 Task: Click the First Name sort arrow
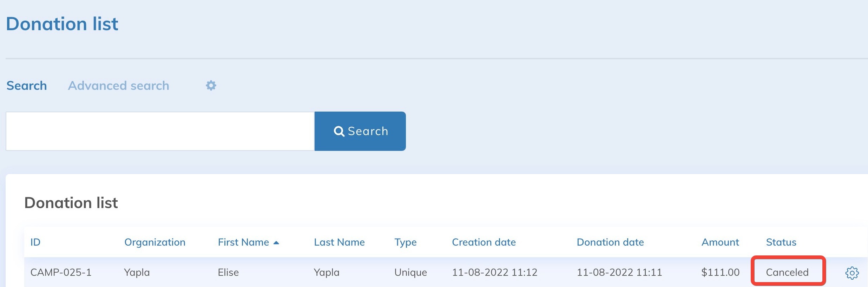click(276, 243)
